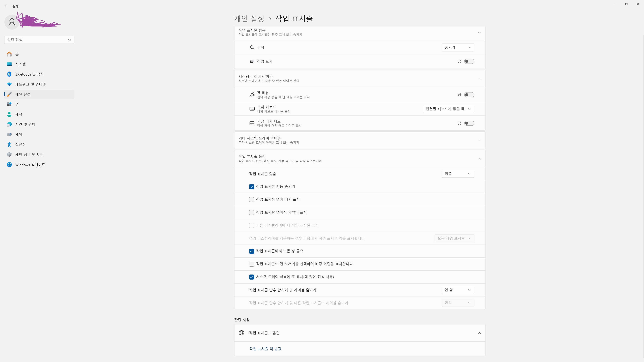Open 시스템 settings category
The height and width of the screenshot is (362, 644).
39,64
